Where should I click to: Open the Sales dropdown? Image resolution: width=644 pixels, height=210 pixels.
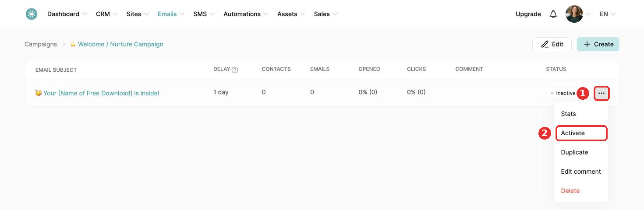pyautogui.click(x=326, y=14)
